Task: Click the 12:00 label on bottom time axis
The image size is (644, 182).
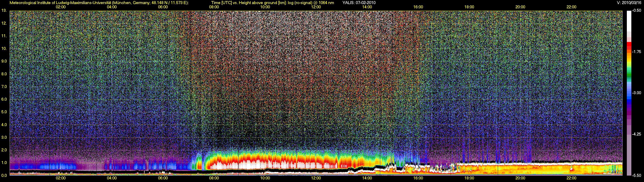Action: pyautogui.click(x=316, y=178)
